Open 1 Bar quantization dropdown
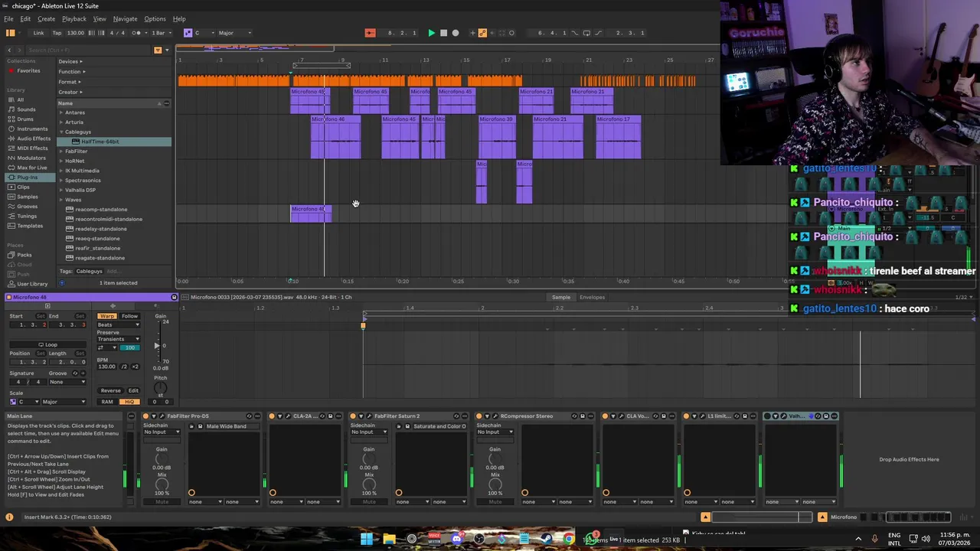Screen dimensions: 980x551 pyautogui.click(x=160, y=33)
